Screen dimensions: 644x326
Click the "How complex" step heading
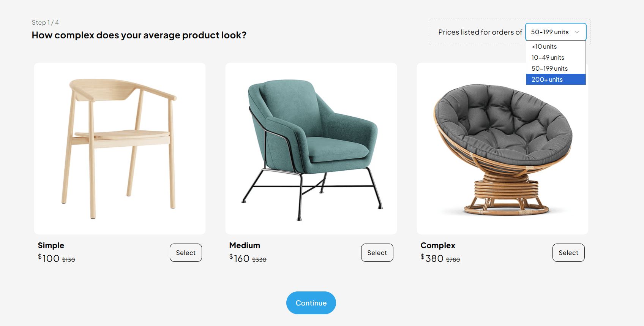[x=139, y=35]
